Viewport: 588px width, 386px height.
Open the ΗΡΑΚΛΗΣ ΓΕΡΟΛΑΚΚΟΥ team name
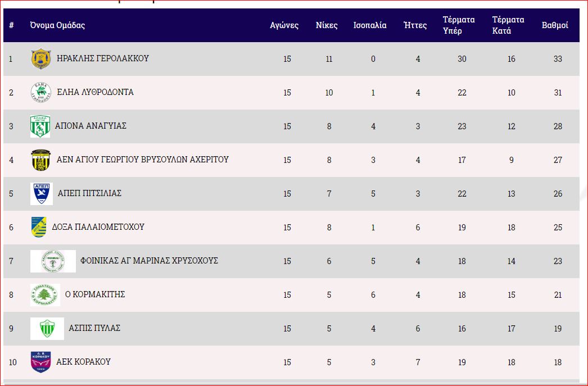coord(103,58)
